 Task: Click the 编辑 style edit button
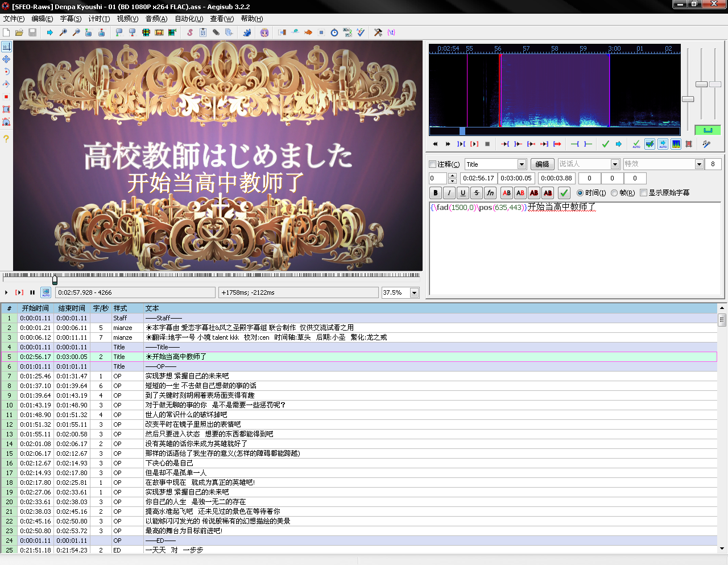point(543,164)
